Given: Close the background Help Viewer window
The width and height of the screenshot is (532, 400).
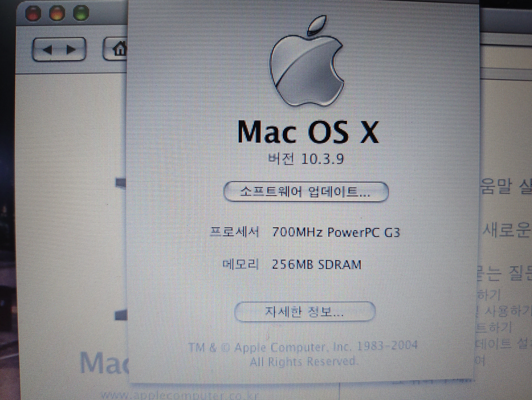Looking at the screenshot, I should (x=33, y=13).
